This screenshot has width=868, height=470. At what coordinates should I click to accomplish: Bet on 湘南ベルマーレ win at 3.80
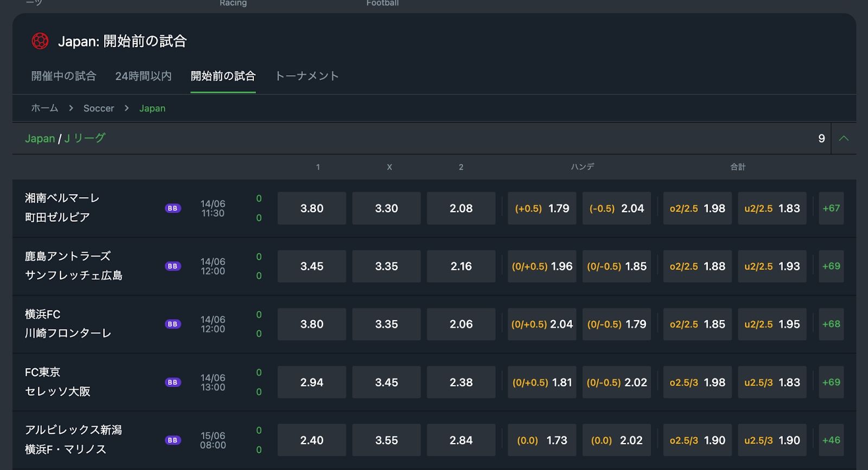click(312, 208)
